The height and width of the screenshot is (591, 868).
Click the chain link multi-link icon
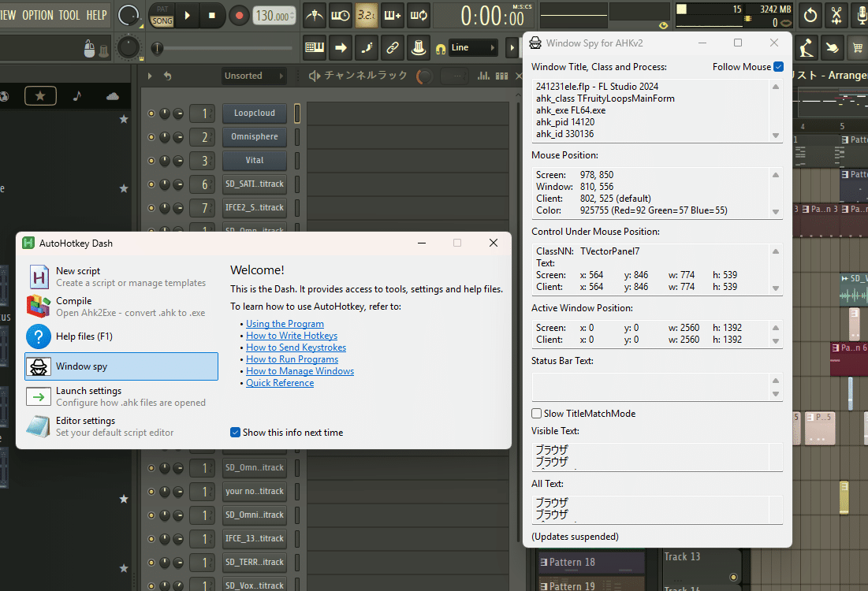[x=393, y=47]
